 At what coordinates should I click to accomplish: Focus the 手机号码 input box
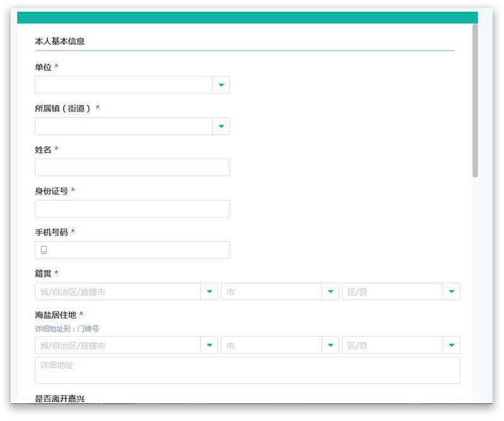(x=139, y=250)
